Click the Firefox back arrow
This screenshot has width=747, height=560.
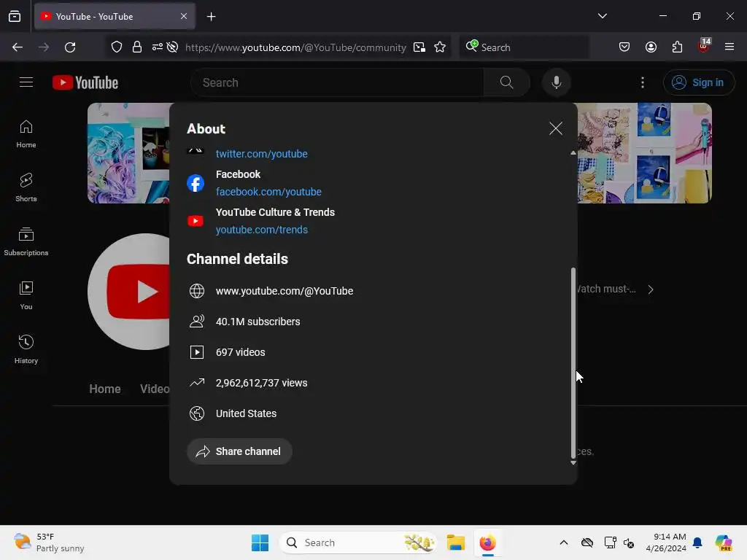pyautogui.click(x=18, y=47)
